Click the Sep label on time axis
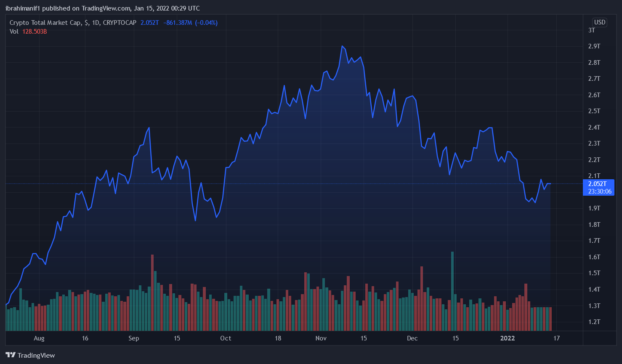The image size is (622, 364). (134, 338)
